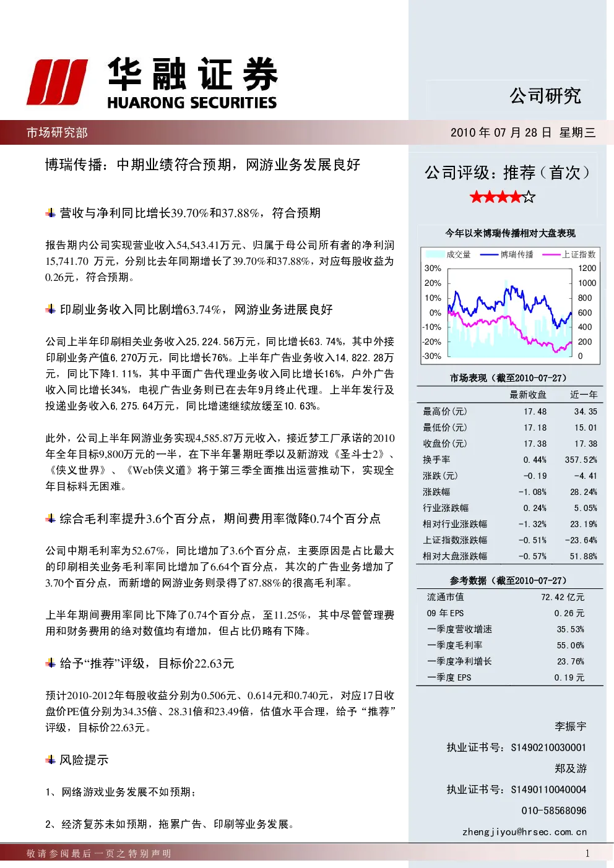Click certificate number S1490110040004

548,789
